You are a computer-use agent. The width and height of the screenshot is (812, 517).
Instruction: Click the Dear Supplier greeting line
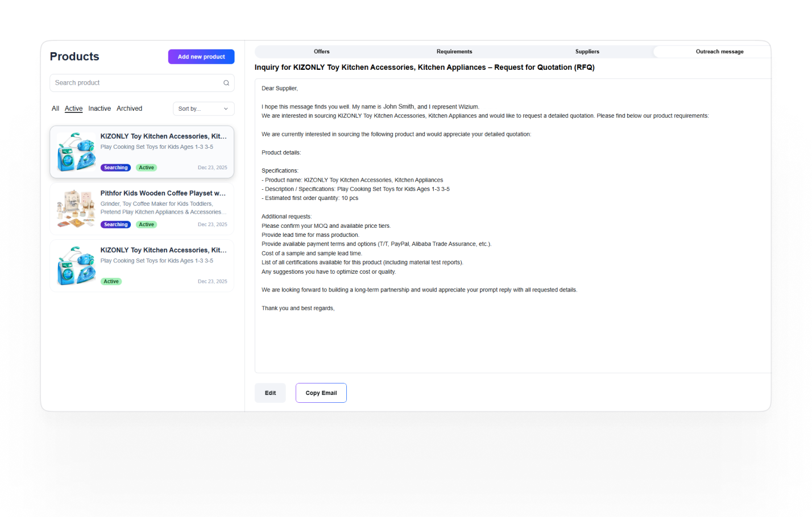pyautogui.click(x=280, y=89)
